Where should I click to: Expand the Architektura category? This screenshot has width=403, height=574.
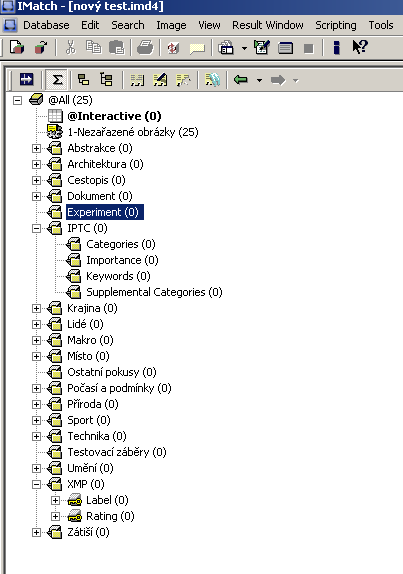click(x=36, y=164)
